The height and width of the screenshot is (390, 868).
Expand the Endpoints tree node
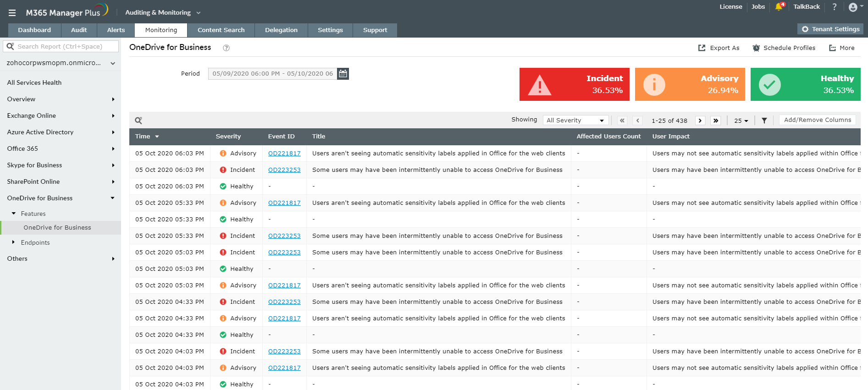coord(14,242)
